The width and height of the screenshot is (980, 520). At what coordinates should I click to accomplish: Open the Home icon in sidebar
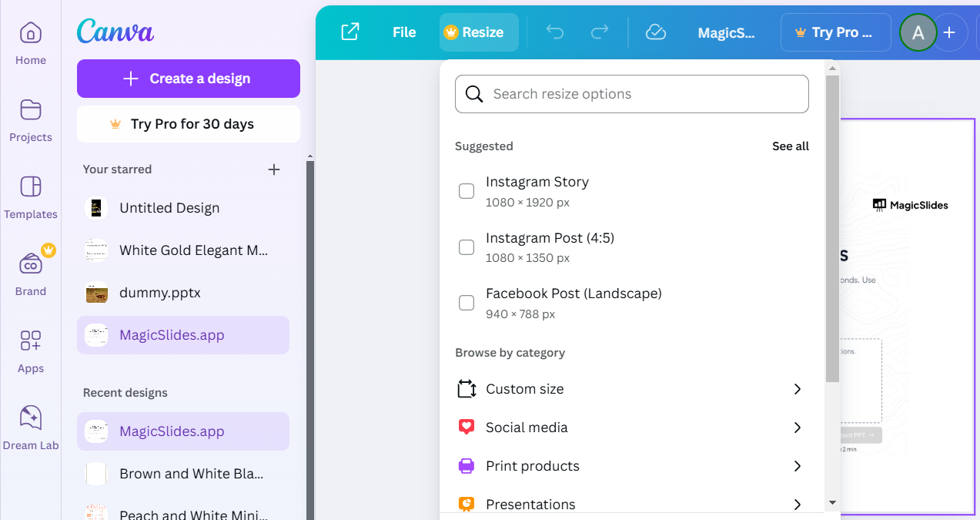coord(31,34)
